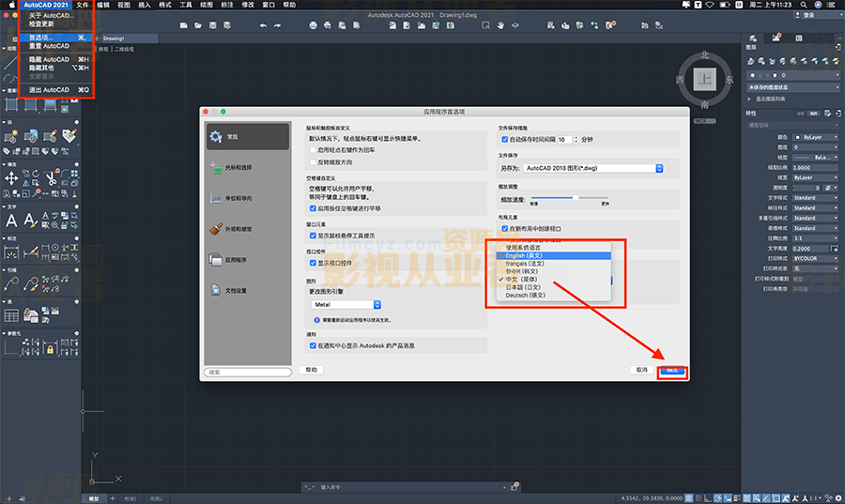Open the ByLayer color dropdown in properties
Screen dimensions: 845x504
(x=815, y=137)
